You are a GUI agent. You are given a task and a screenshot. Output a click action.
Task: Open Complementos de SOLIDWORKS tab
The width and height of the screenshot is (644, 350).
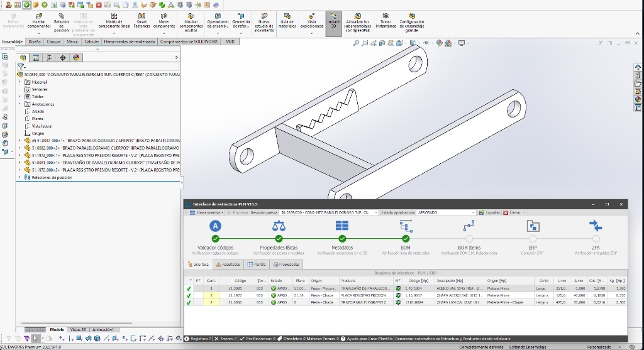tap(189, 41)
